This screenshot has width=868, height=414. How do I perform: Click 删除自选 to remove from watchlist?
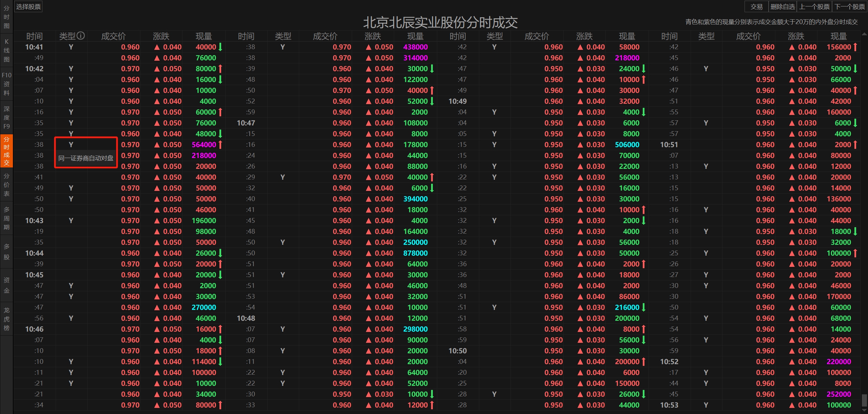(783, 6)
